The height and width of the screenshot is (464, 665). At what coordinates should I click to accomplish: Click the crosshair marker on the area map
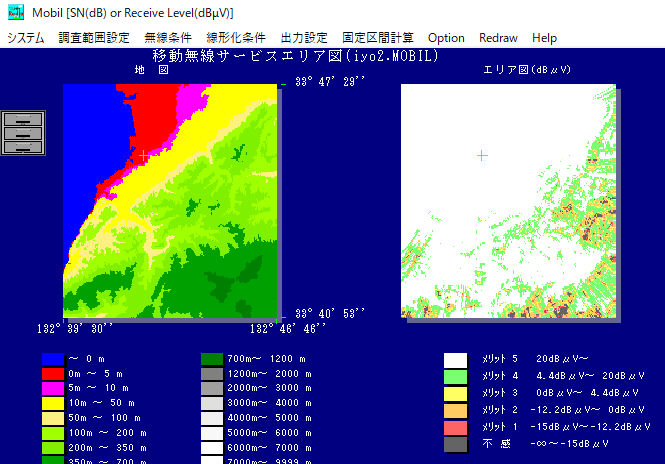pyautogui.click(x=482, y=156)
